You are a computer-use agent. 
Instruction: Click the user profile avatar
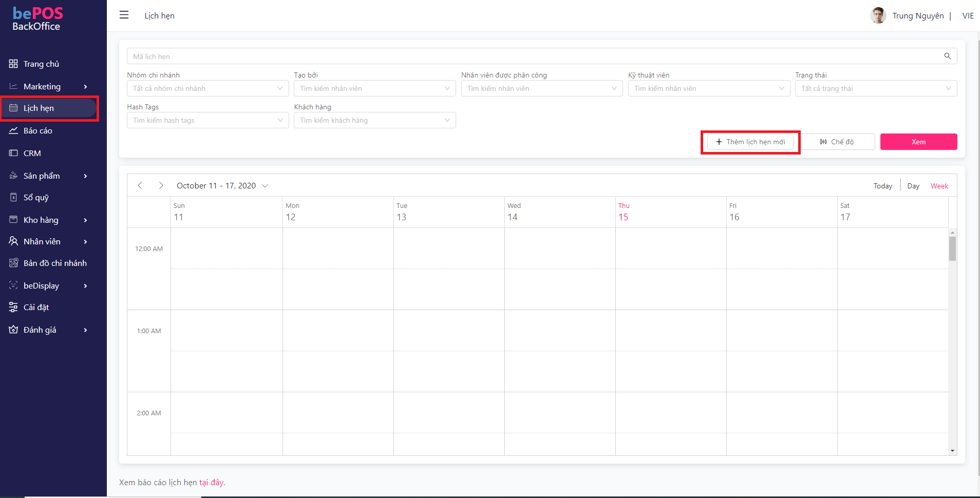[x=878, y=15]
